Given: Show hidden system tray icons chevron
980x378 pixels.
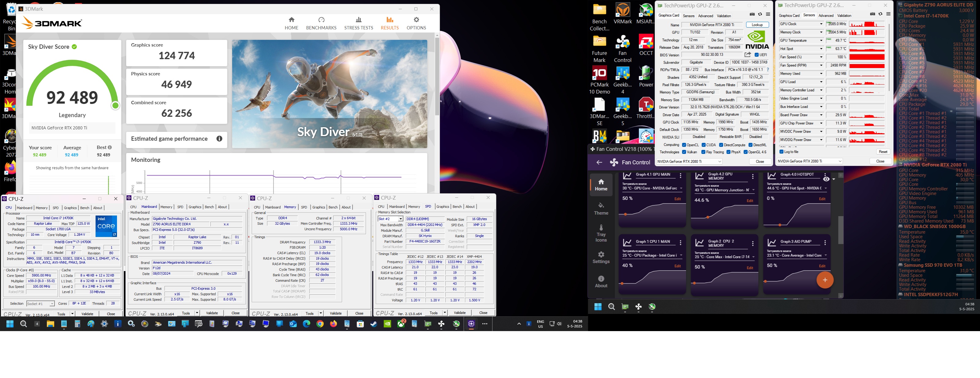Looking at the screenshot, I should click(x=518, y=324).
